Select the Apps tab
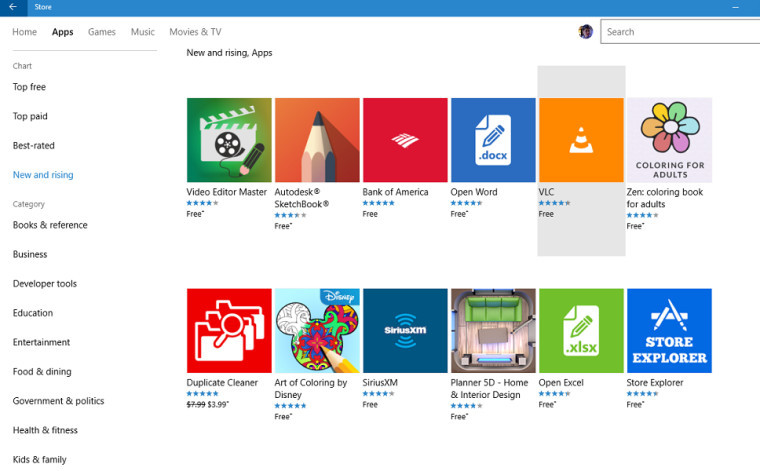Screen dimensions: 760x471 tap(63, 32)
